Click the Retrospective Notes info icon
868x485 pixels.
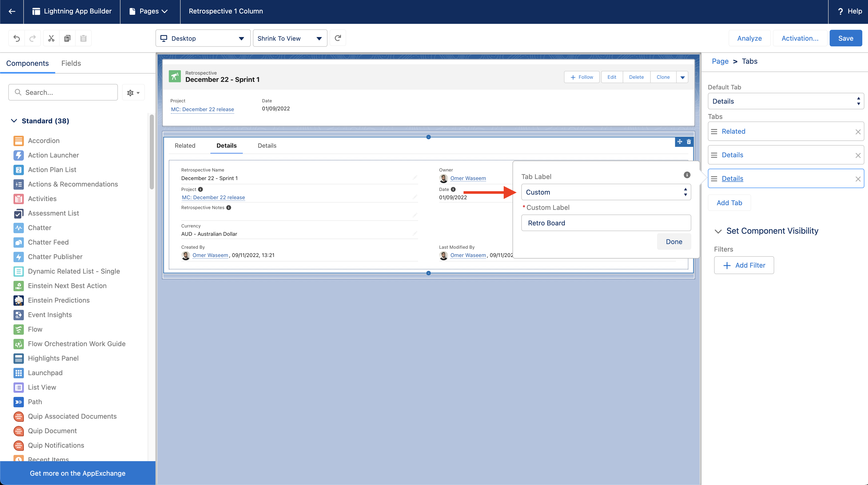229,208
